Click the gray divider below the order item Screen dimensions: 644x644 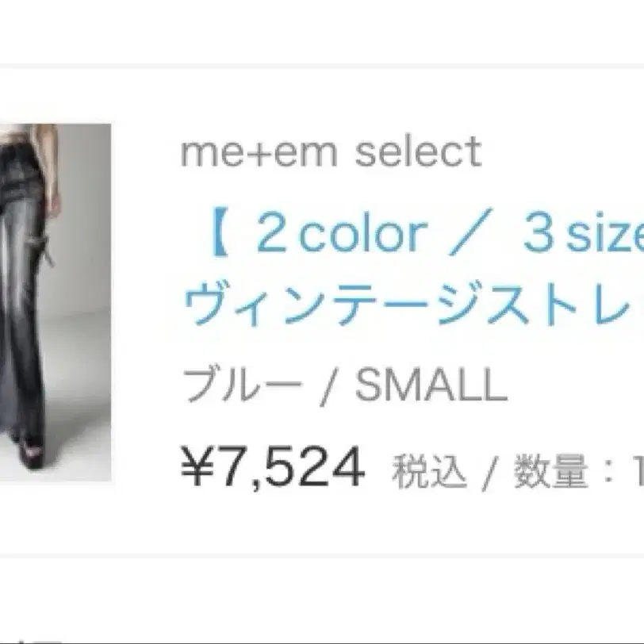(322, 555)
